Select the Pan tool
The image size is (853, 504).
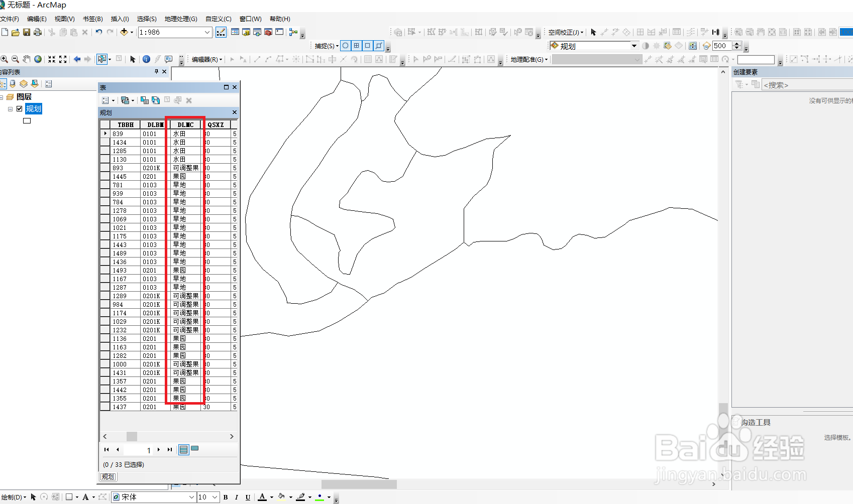27,59
